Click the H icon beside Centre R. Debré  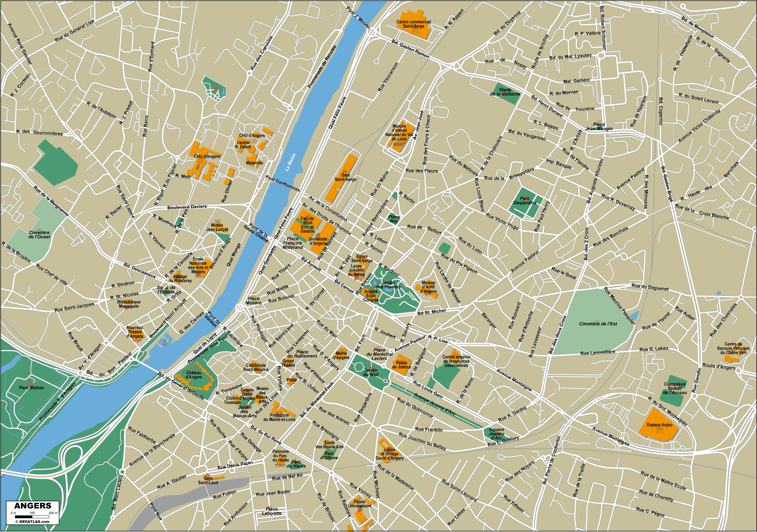pyautogui.click(x=254, y=141)
